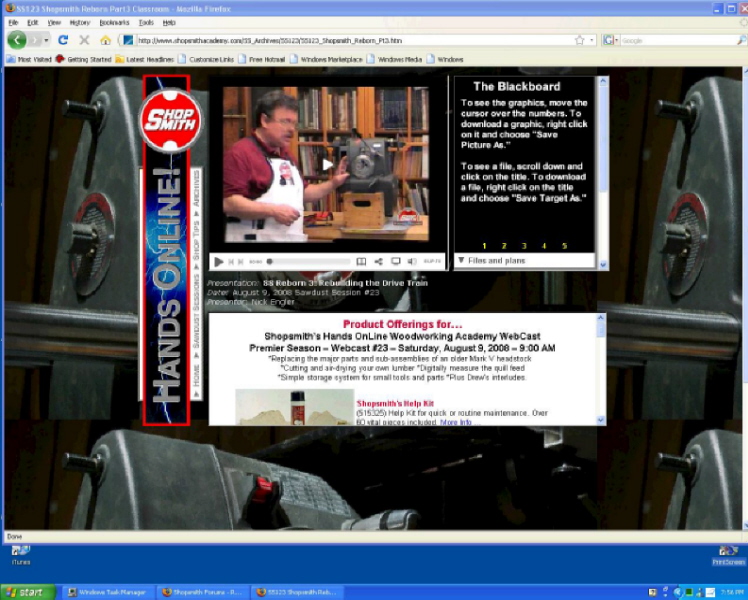
Task: Open the Archives vertical nav link
Action: tap(196, 188)
